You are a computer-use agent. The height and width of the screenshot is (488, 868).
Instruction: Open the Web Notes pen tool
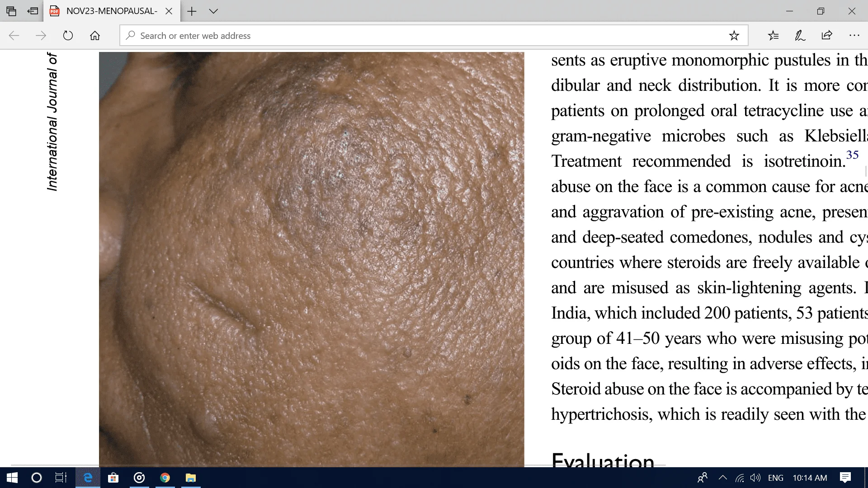800,35
